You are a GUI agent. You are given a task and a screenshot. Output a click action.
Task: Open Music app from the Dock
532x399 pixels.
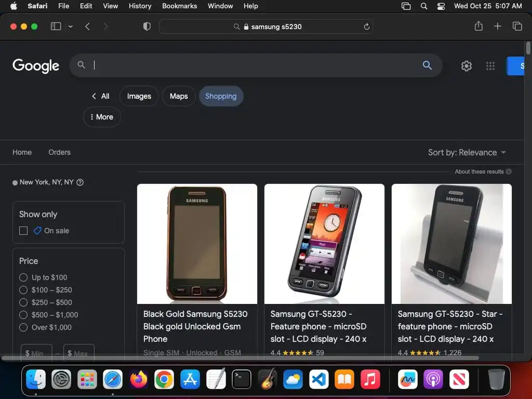(x=370, y=379)
